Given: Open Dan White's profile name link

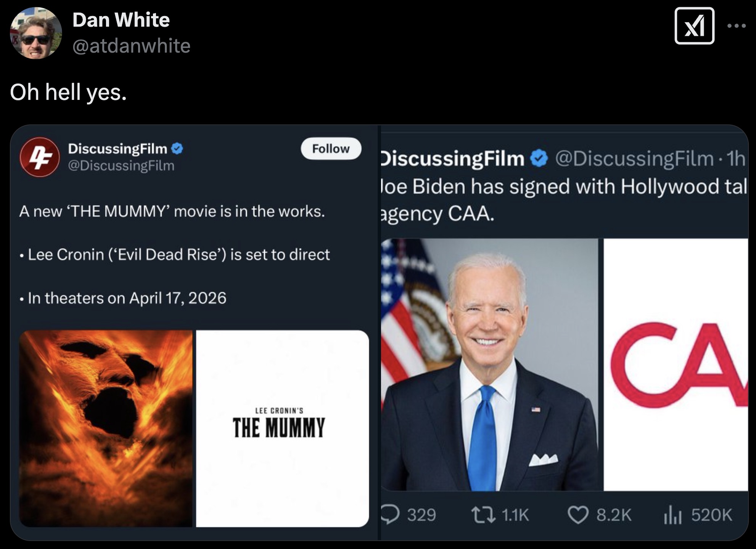Looking at the screenshot, I should coord(121,20).
